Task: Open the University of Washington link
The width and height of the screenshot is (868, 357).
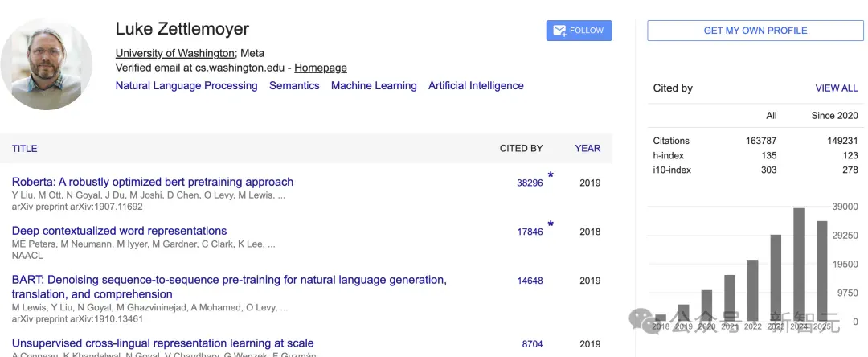Action: (175, 54)
